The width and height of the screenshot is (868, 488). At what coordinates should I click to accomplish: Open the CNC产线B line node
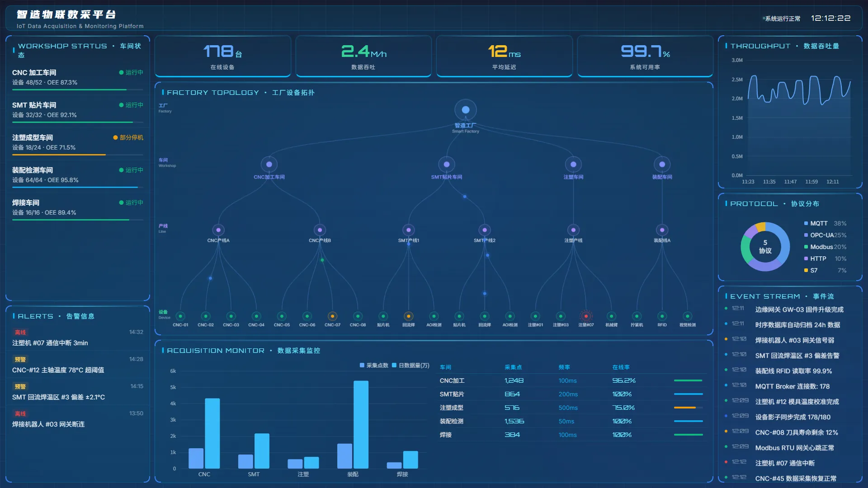320,230
